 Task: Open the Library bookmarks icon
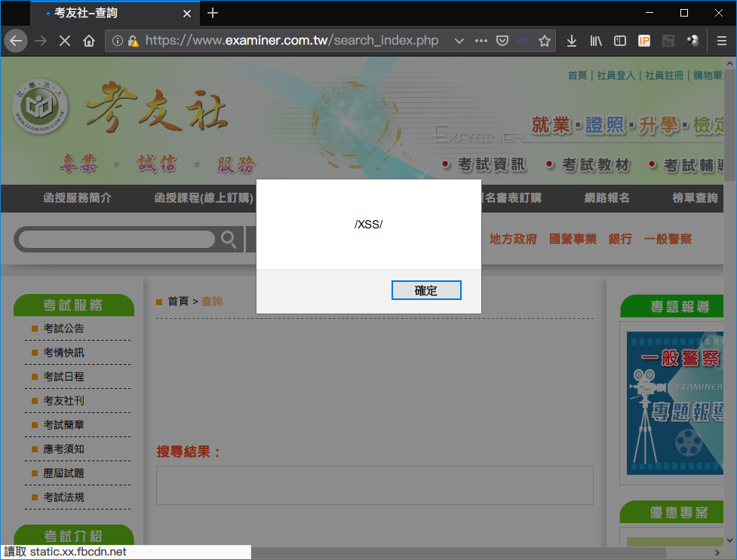[595, 41]
